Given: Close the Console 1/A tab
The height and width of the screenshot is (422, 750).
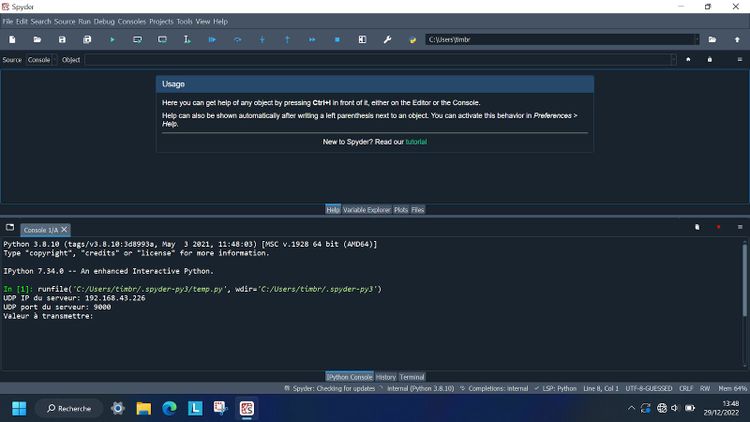Looking at the screenshot, I should click(65, 230).
